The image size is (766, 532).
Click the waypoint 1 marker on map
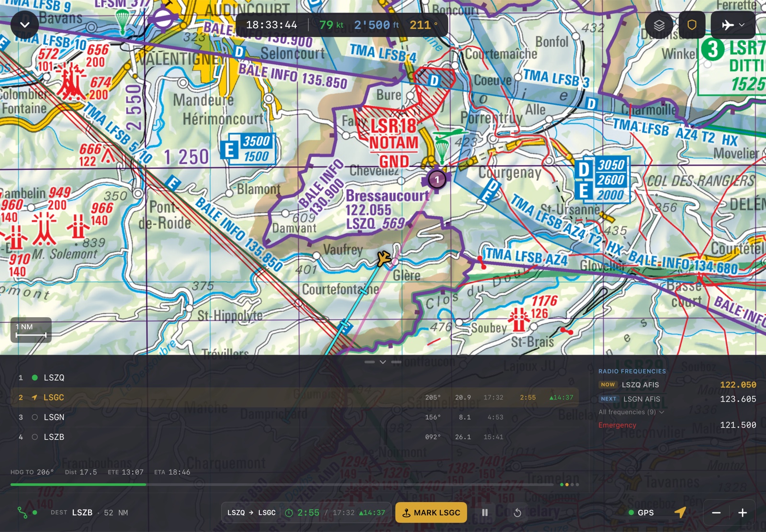[x=437, y=179]
